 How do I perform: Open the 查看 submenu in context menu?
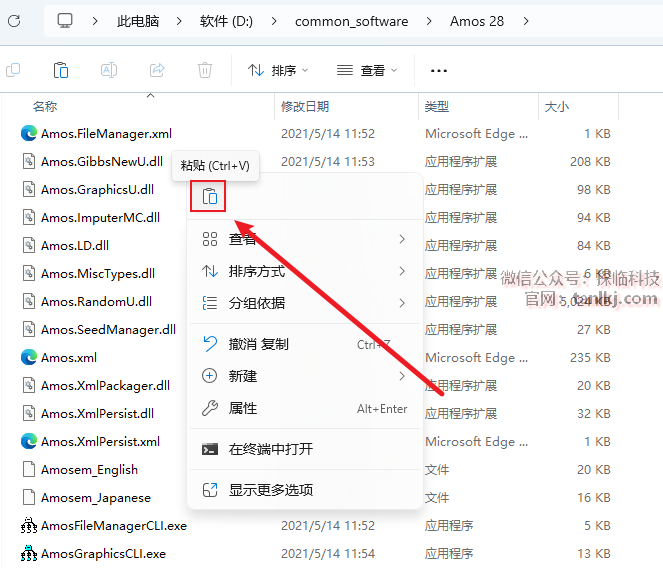coord(304,239)
